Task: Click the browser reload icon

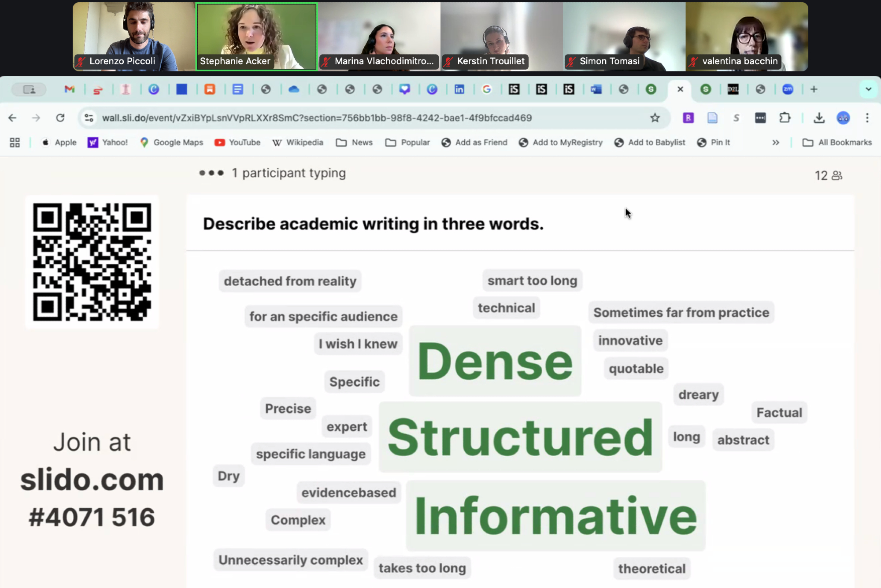Action: coord(60,118)
